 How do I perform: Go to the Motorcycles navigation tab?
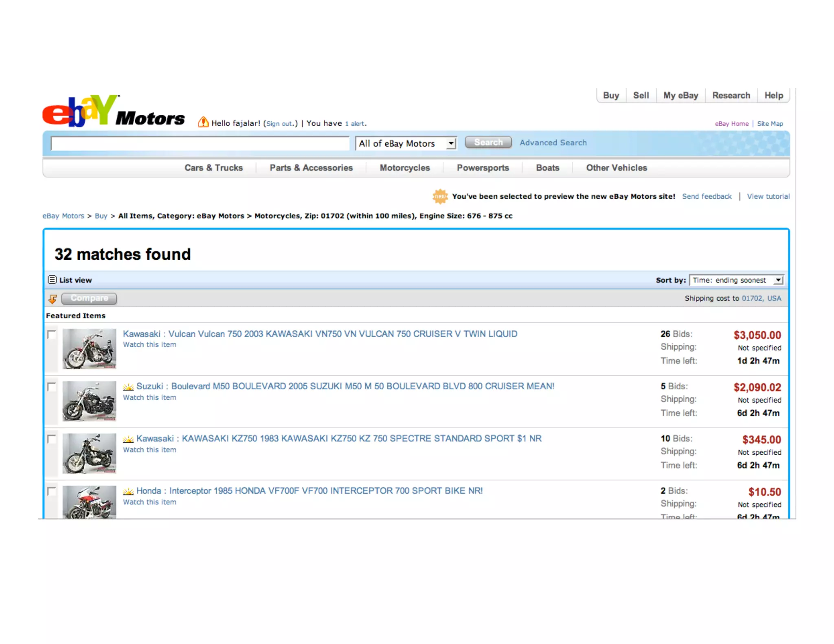pyautogui.click(x=404, y=168)
